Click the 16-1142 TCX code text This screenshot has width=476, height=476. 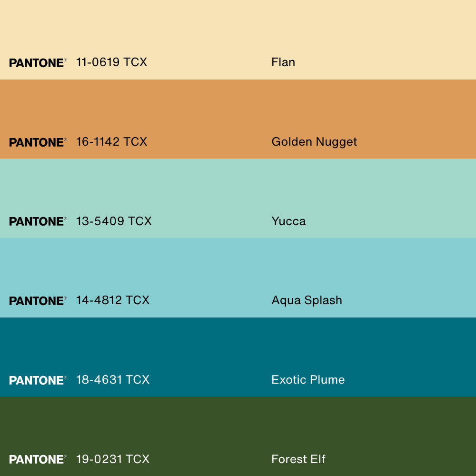point(111,142)
